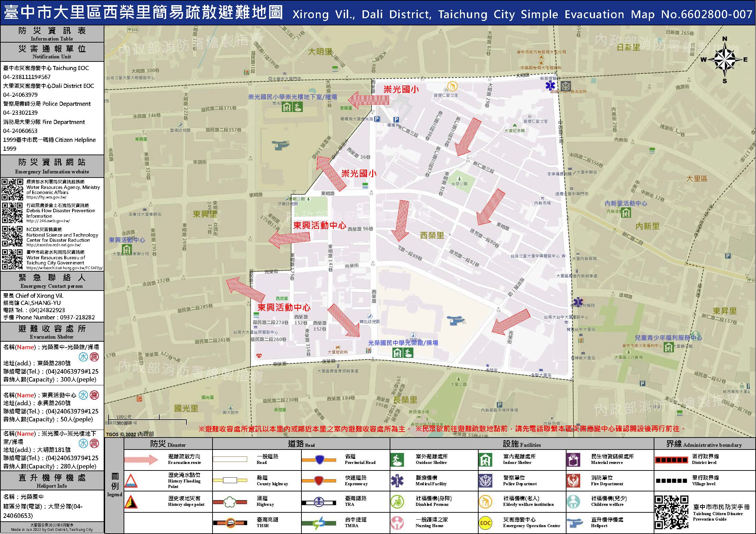Click the village chief's phone number 0937-218282
This screenshot has width=756, height=534.
coord(77,317)
